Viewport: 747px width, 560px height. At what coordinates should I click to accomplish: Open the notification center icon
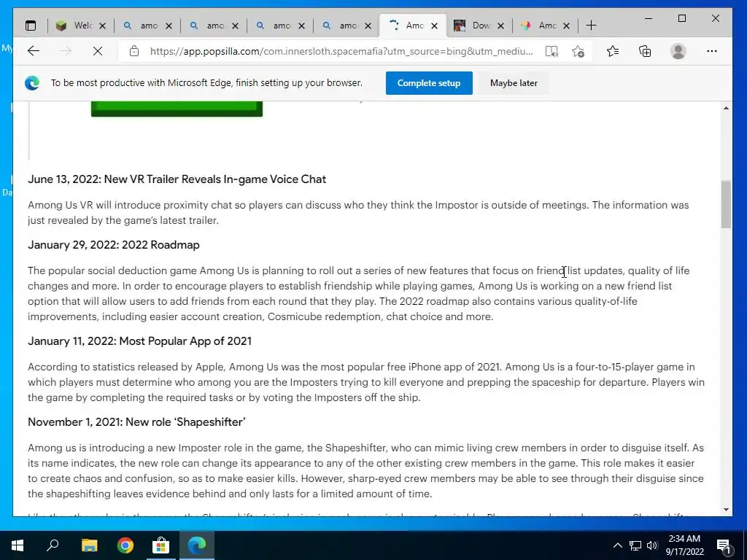click(724, 545)
